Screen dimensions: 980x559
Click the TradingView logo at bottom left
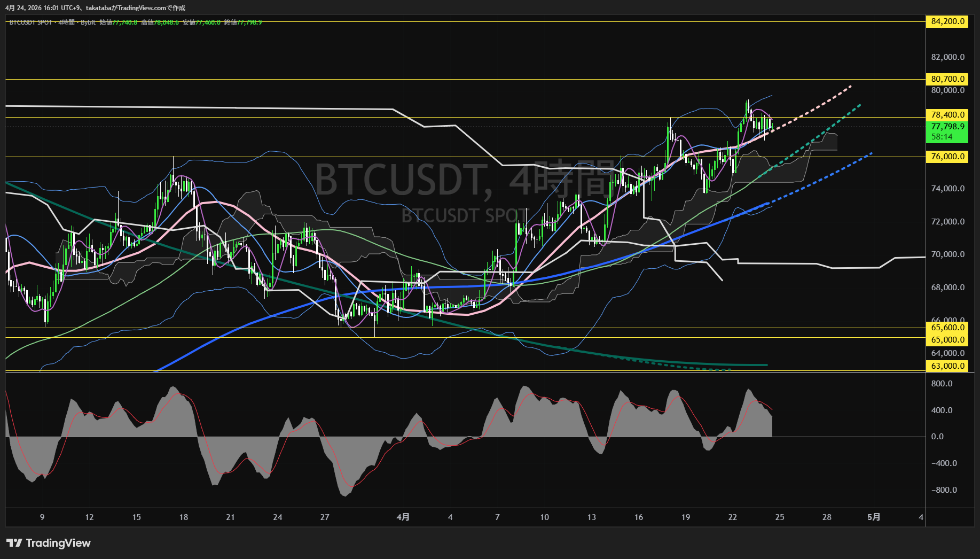point(49,543)
